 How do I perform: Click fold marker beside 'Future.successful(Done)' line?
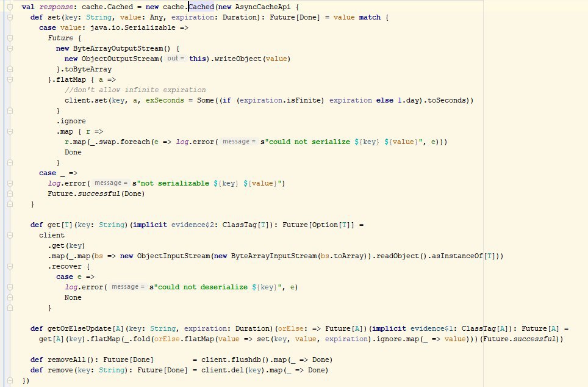10,193
